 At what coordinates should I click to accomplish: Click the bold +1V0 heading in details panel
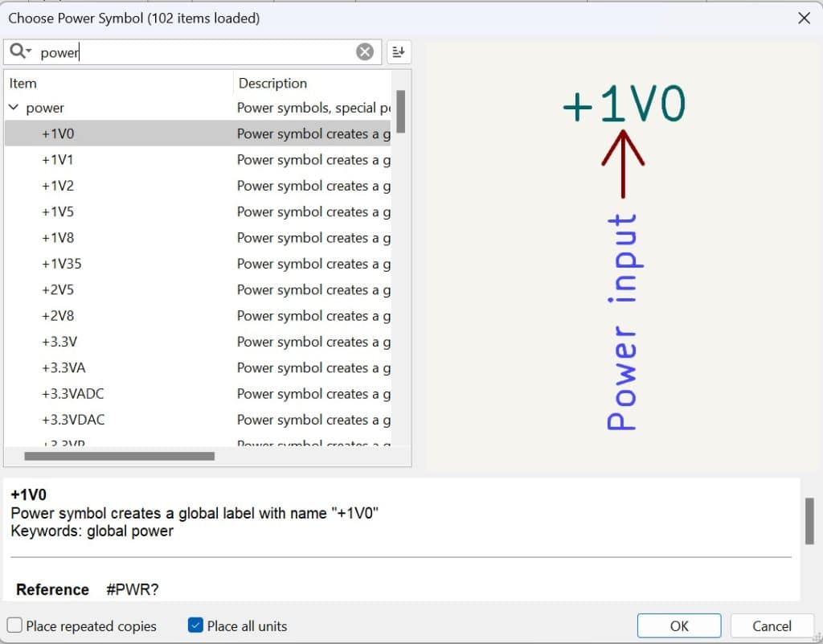(28, 494)
